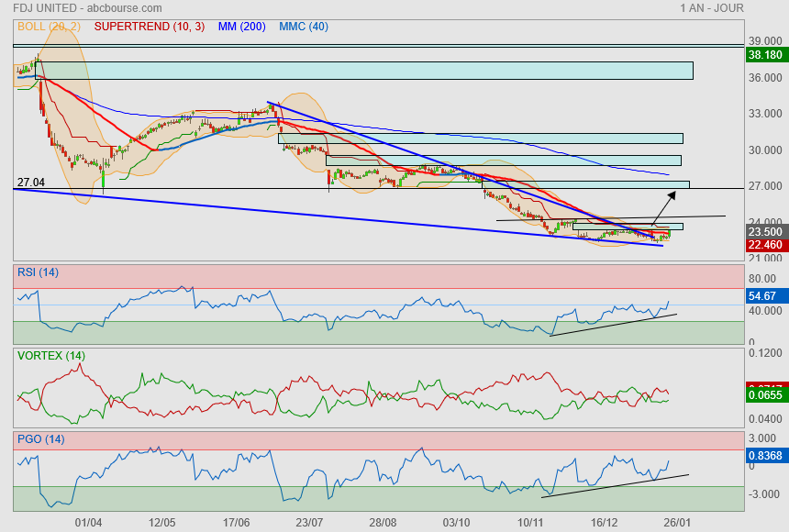Viewport: 789px width, 532px height.
Task: Click the red 22.460 price tag
Action: pos(766,245)
